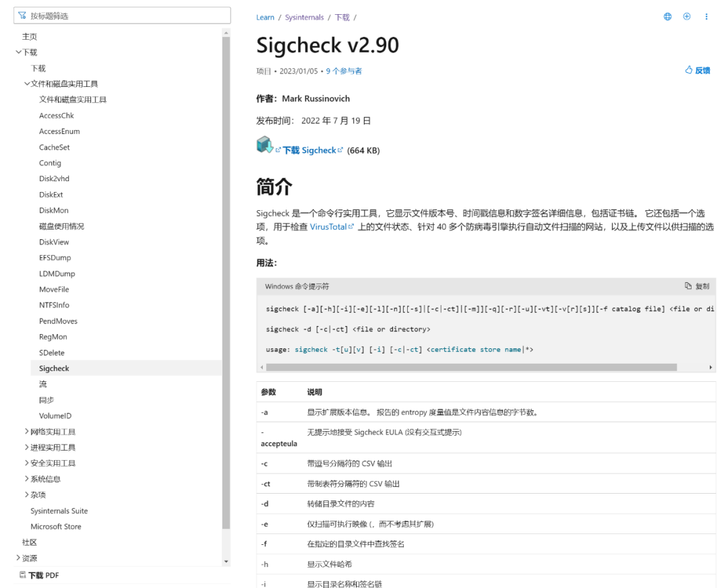
Task: Click the code block scroll left arrow
Action: coord(262,367)
